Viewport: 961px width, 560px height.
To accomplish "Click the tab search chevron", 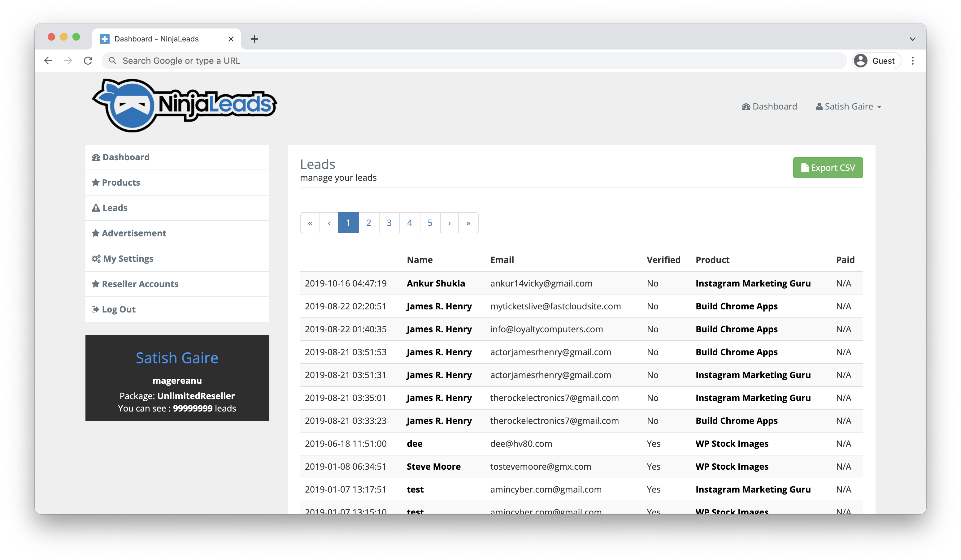I will (913, 39).
